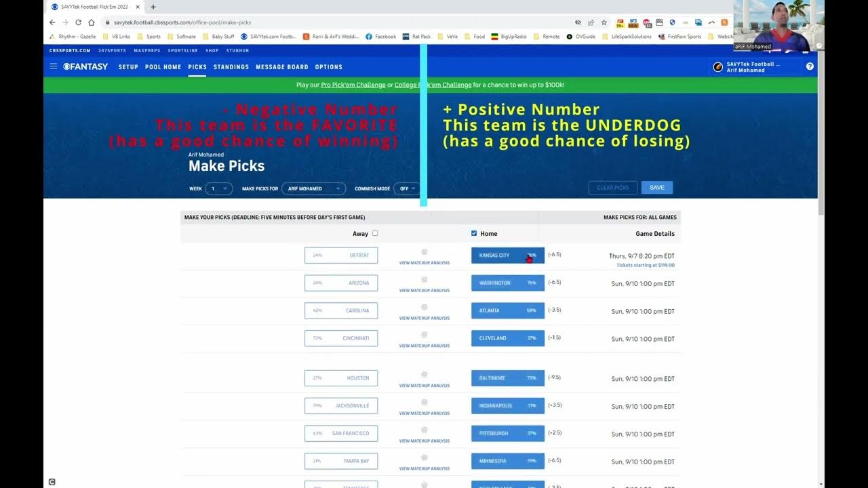Uncheck the Home select-all checkbox
The image size is (868, 488).
point(474,233)
